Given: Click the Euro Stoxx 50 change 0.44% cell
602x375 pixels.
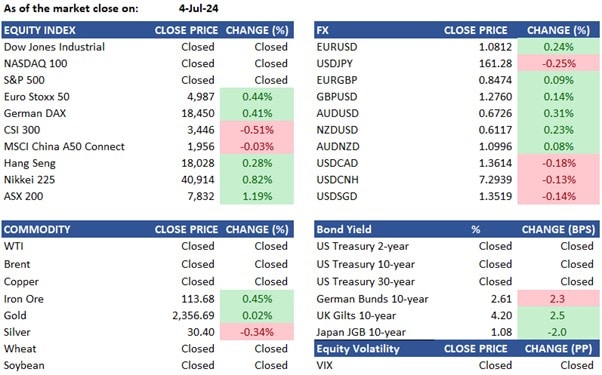Looking at the screenshot, I should pyautogui.click(x=257, y=96).
